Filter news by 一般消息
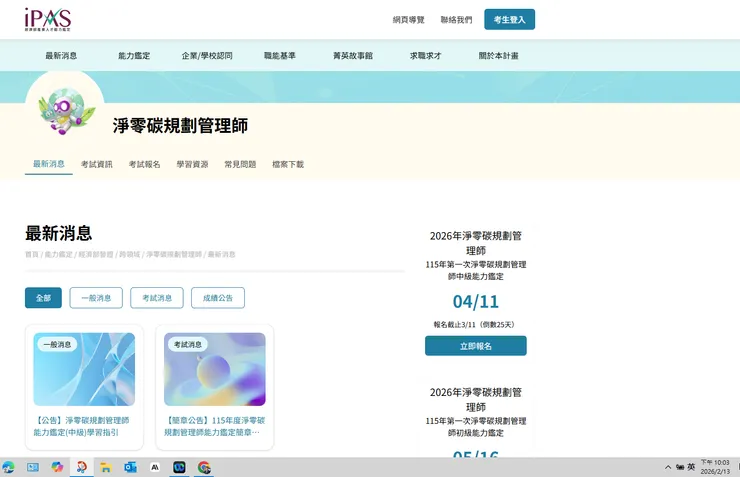This screenshot has width=740, height=477. [96, 298]
